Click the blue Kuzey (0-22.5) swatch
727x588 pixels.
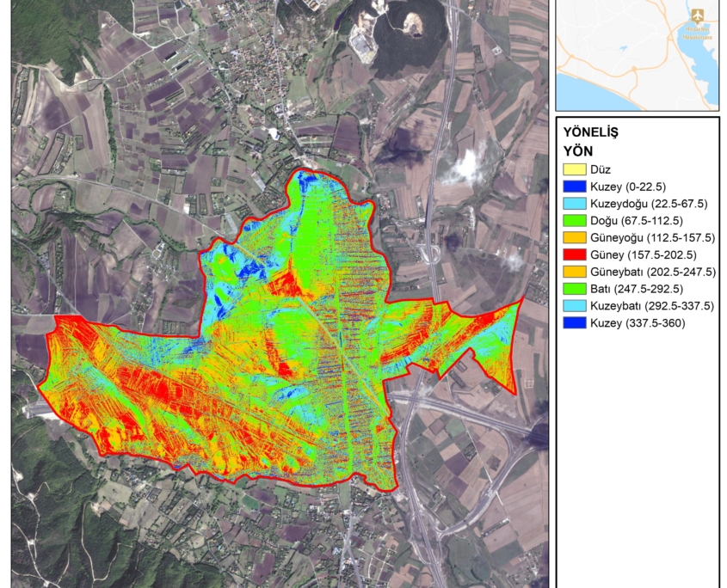click(574, 187)
